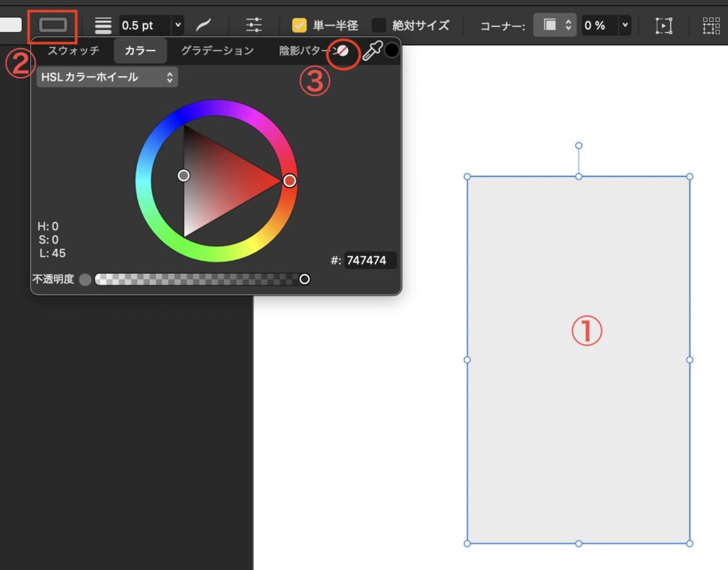Click the stroke color swatch in toolbar
Screen dimensions: 728x570
pyautogui.click(x=53, y=25)
